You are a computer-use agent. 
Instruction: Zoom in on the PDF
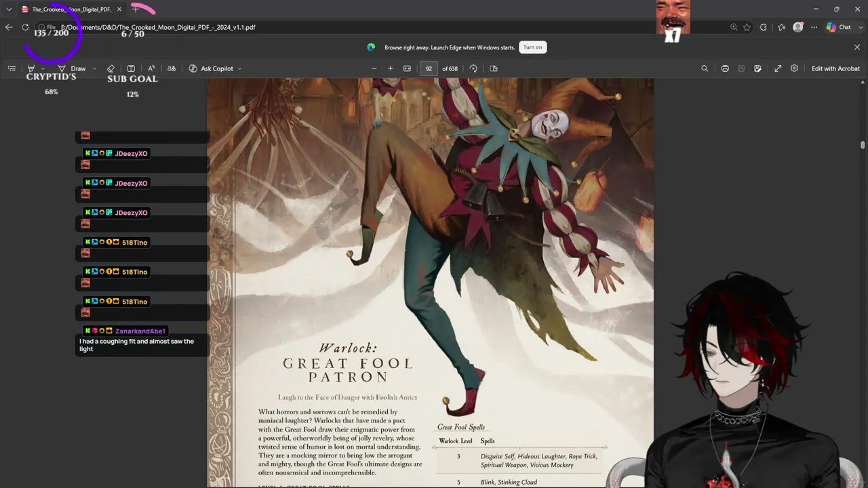pos(390,68)
